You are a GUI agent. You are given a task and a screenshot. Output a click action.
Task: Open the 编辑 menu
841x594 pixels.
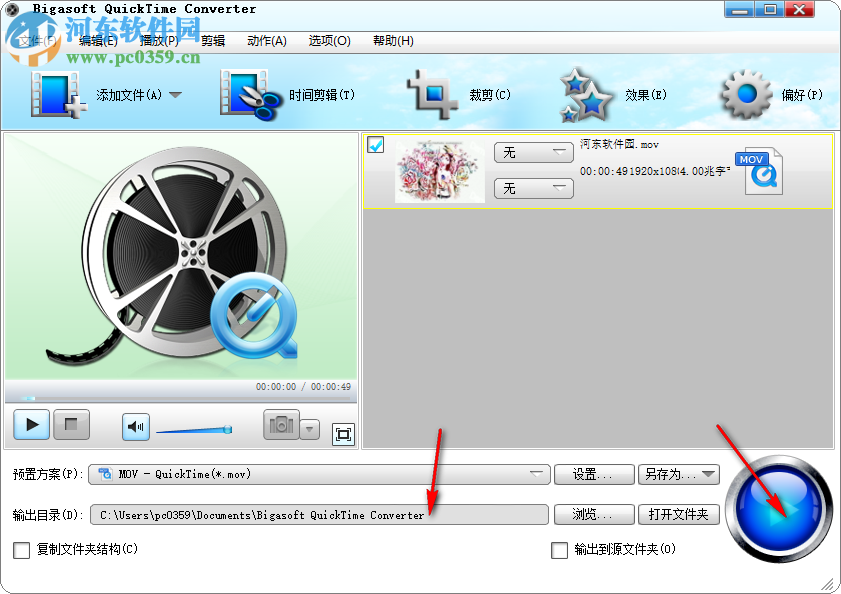click(97, 41)
